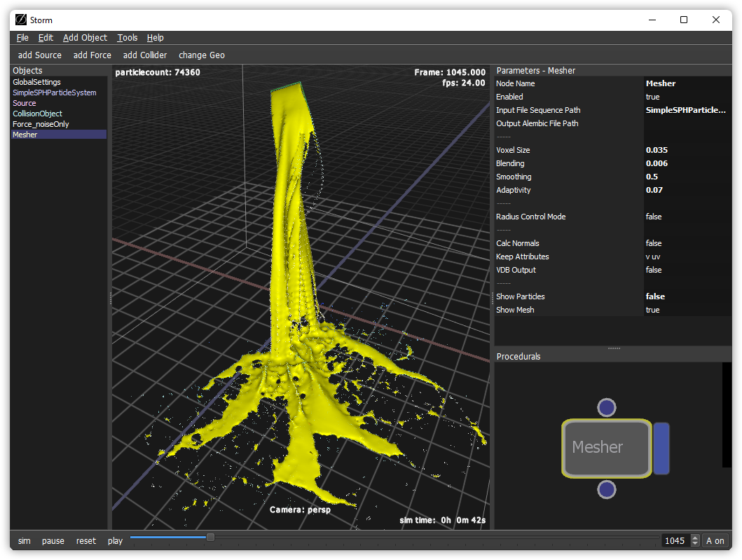
Task: Click the timeline frame slider handle
Action: [x=209, y=538]
